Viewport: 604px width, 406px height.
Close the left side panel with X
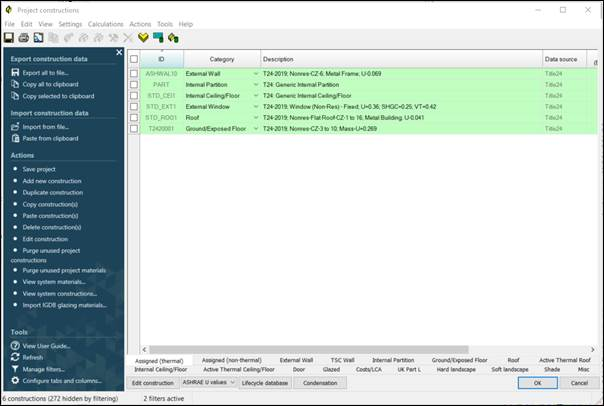(x=119, y=52)
